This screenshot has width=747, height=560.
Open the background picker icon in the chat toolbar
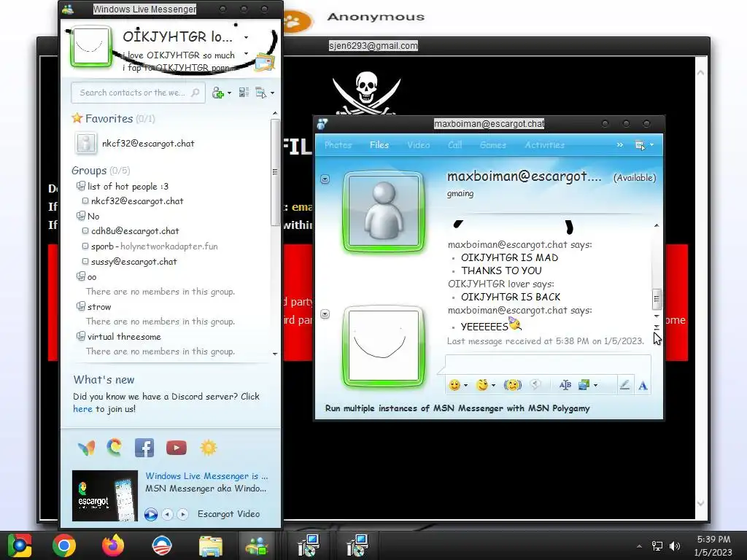point(584,385)
